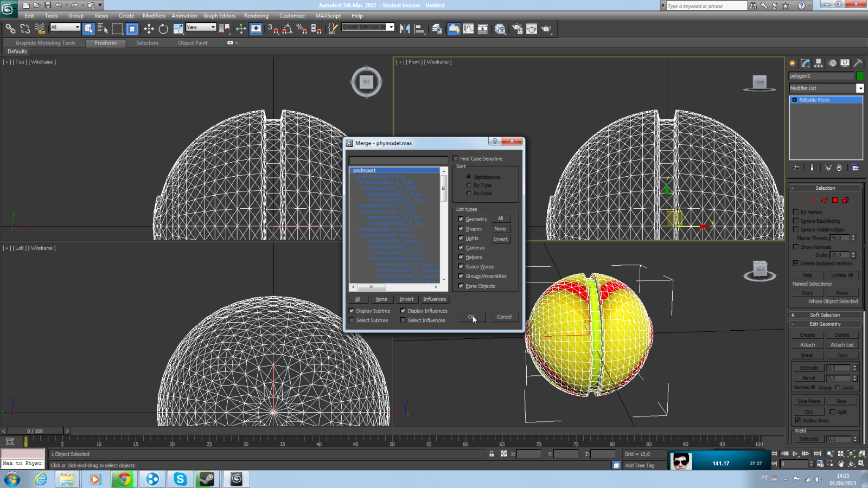Select Polygon sub-object level icon
This screenshot has height=488, width=868.
tap(835, 200)
